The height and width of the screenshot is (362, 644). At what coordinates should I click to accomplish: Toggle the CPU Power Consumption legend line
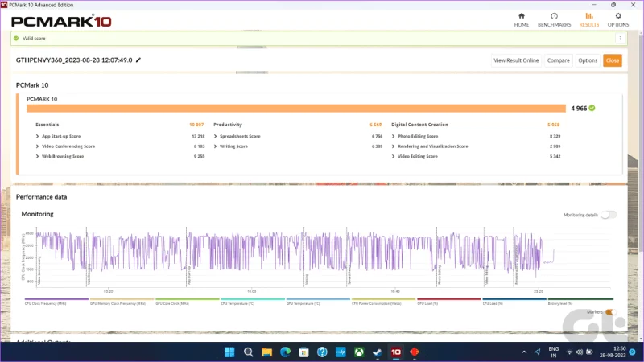coord(383,299)
